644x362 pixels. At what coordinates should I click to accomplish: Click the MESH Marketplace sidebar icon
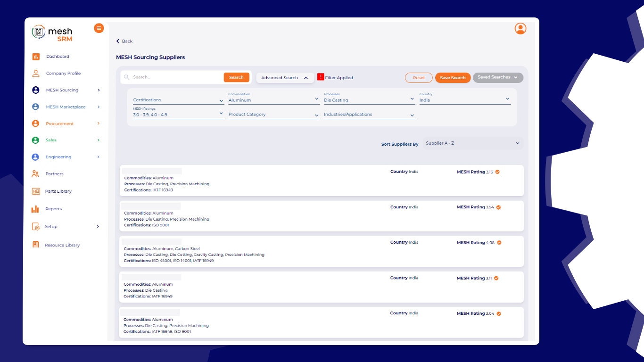[35, 107]
